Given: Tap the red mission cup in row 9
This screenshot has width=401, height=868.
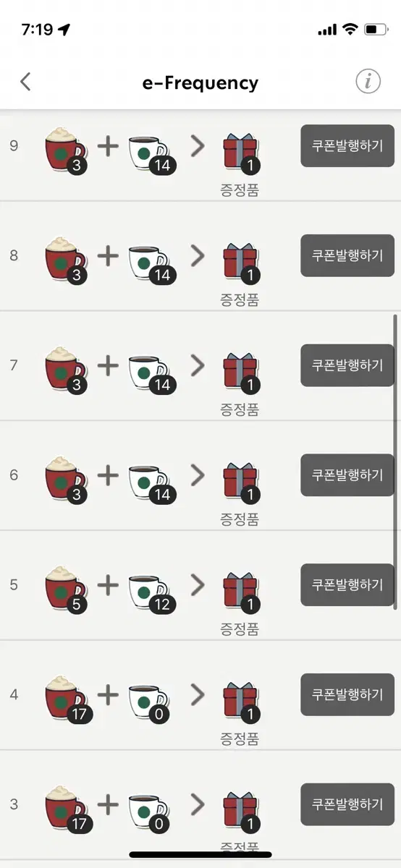Looking at the screenshot, I should coord(66,150).
